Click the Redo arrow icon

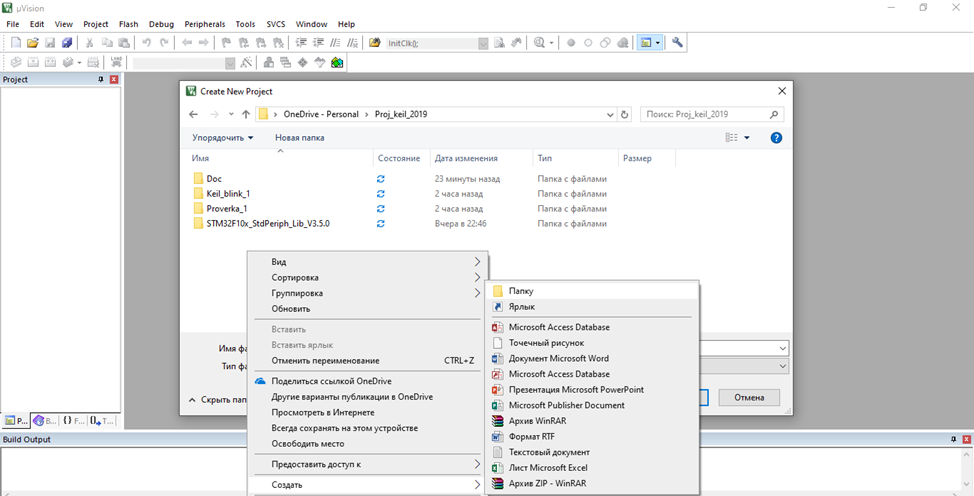(x=163, y=43)
